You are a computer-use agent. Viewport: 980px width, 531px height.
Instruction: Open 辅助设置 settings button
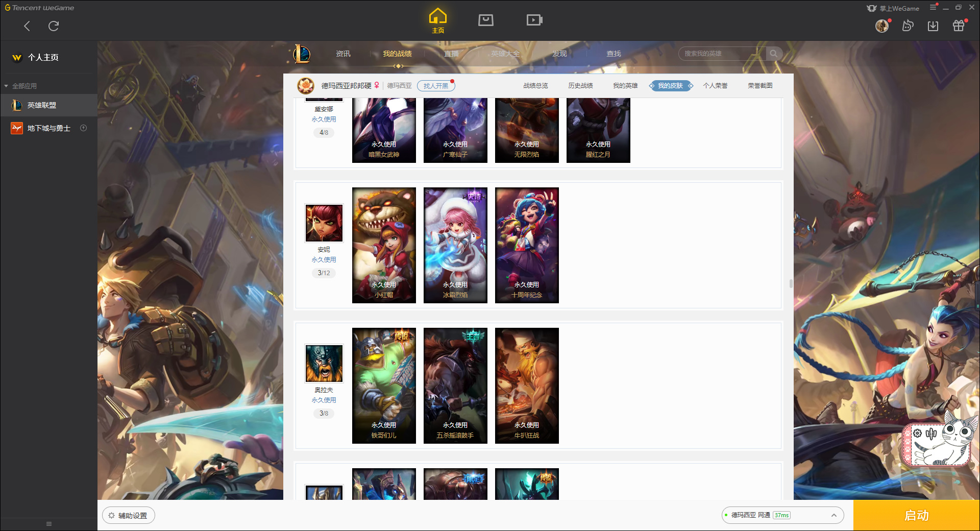click(129, 516)
